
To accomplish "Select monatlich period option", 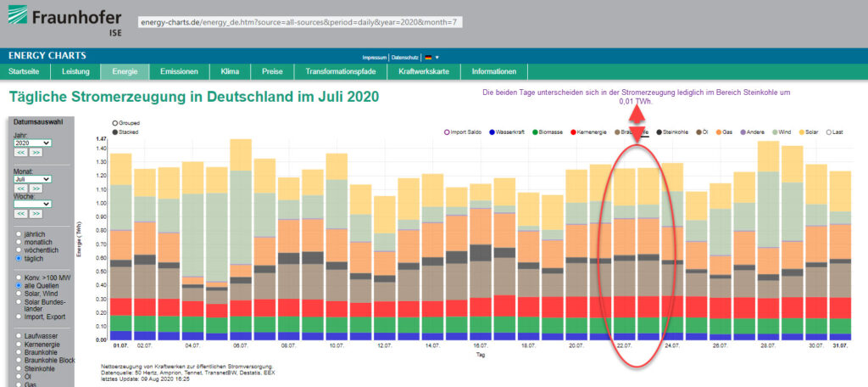I will pos(19,242).
